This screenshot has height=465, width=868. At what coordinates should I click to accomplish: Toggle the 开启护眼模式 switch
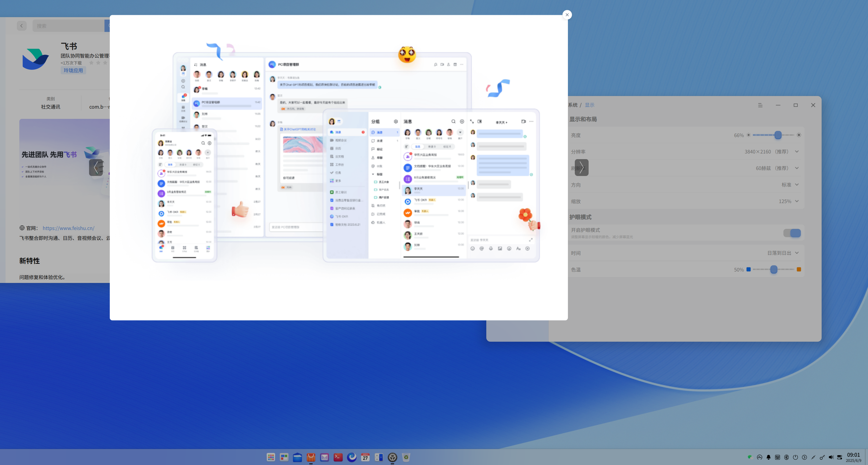coord(792,233)
